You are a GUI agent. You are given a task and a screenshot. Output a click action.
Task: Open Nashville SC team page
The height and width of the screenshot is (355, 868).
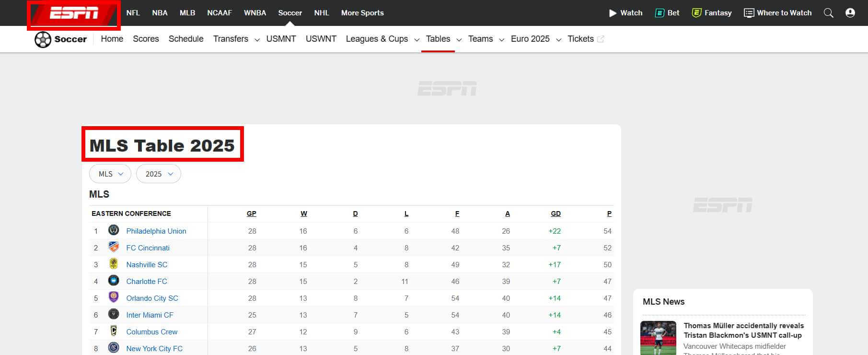pyautogui.click(x=147, y=264)
